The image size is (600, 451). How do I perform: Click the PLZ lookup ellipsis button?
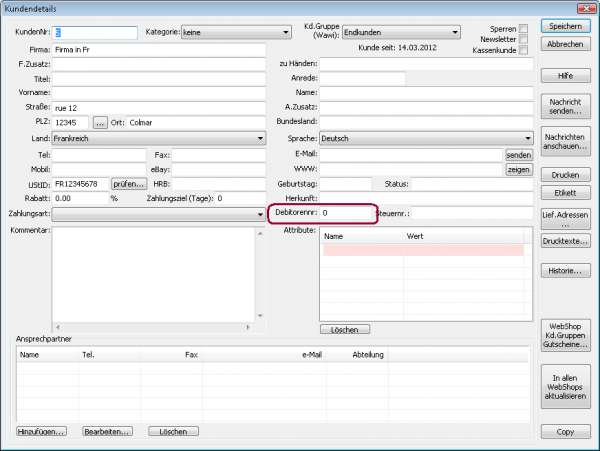[x=99, y=123]
